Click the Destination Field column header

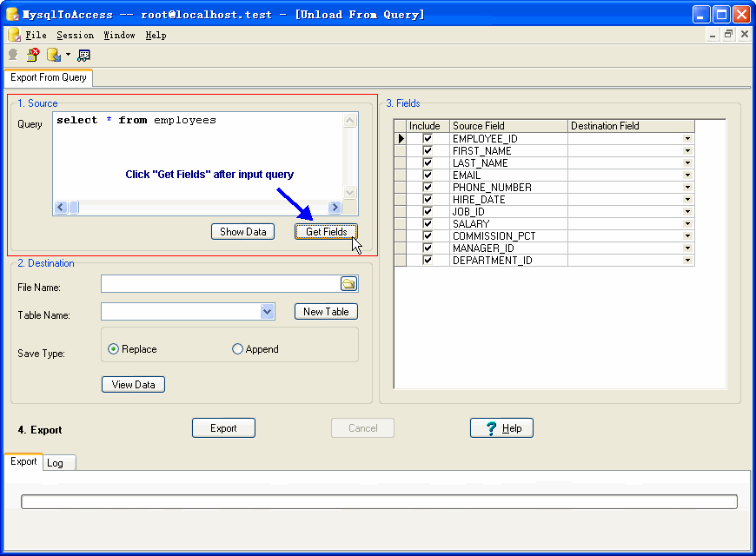[x=631, y=126]
